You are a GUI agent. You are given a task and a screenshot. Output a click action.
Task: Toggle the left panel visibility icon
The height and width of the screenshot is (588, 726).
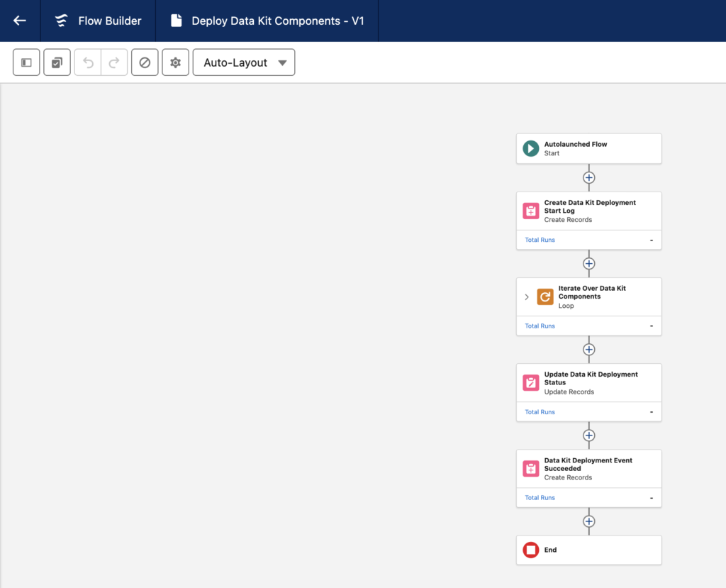tap(26, 62)
